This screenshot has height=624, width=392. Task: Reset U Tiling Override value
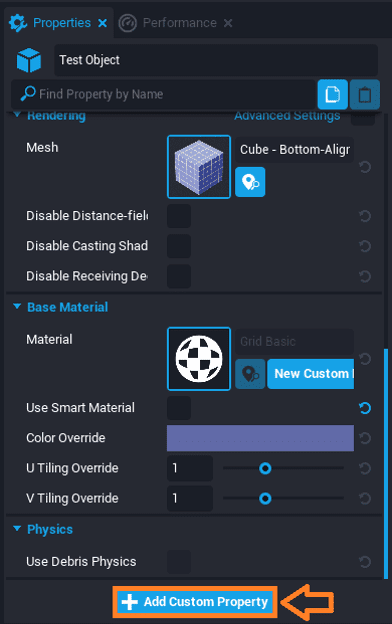365,468
